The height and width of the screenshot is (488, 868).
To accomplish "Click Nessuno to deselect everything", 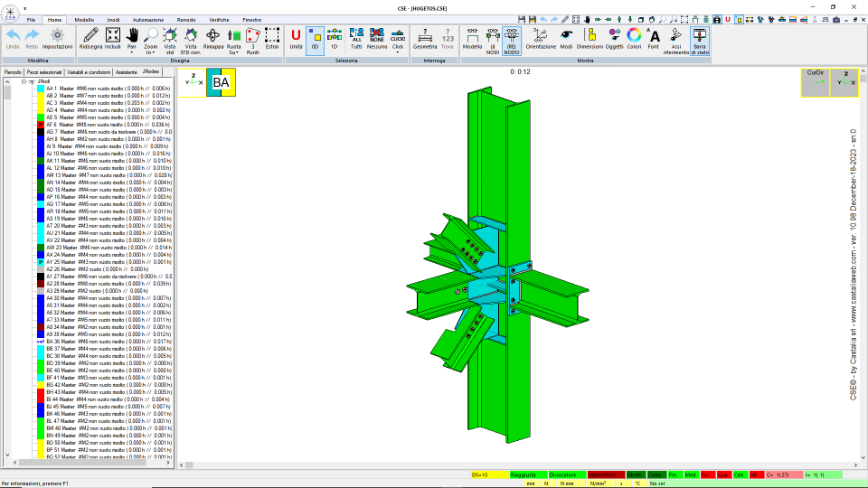I will click(x=377, y=39).
